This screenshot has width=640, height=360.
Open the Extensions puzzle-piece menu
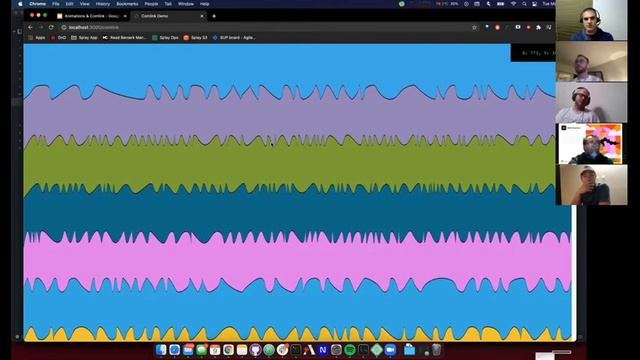coord(538,27)
